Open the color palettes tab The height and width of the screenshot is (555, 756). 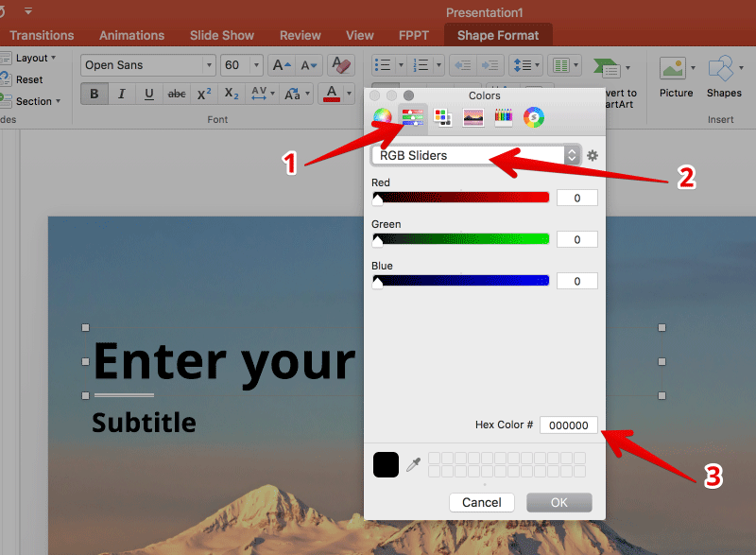tap(442, 117)
